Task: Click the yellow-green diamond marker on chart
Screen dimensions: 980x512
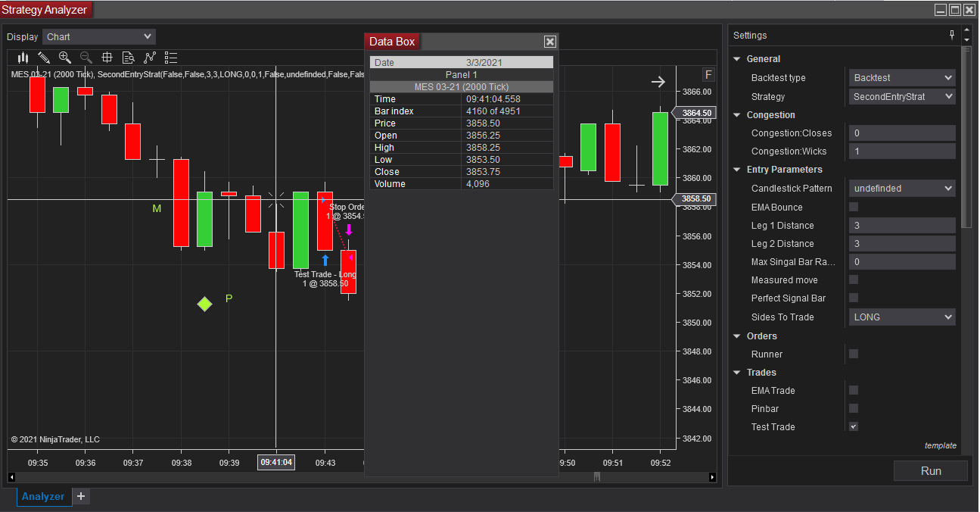Action: click(204, 304)
